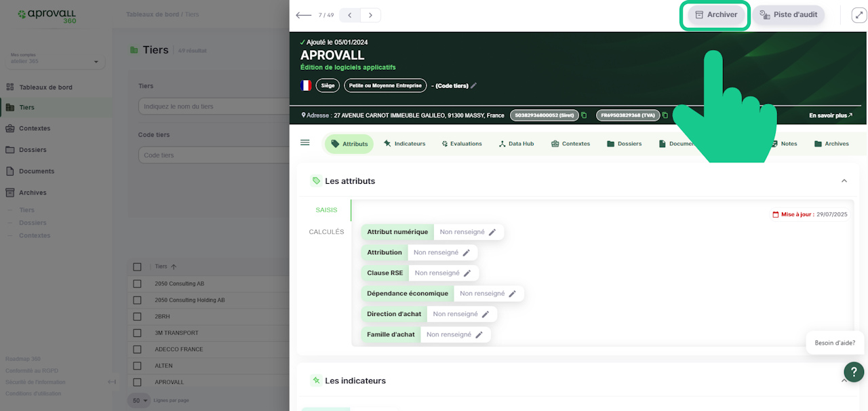This screenshot has height=411, width=868.
Task: Check the ALTEN row checkbox
Action: tap(138, 366)
